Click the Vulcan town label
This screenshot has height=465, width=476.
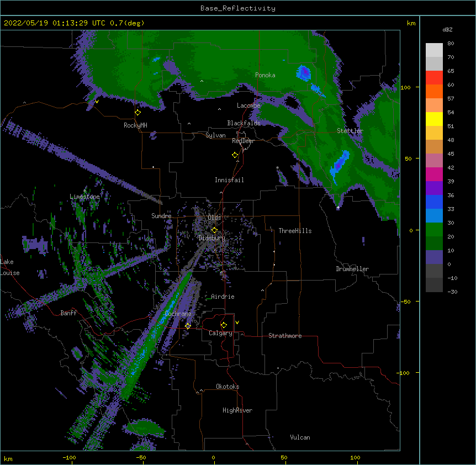[x=300, y=437]
